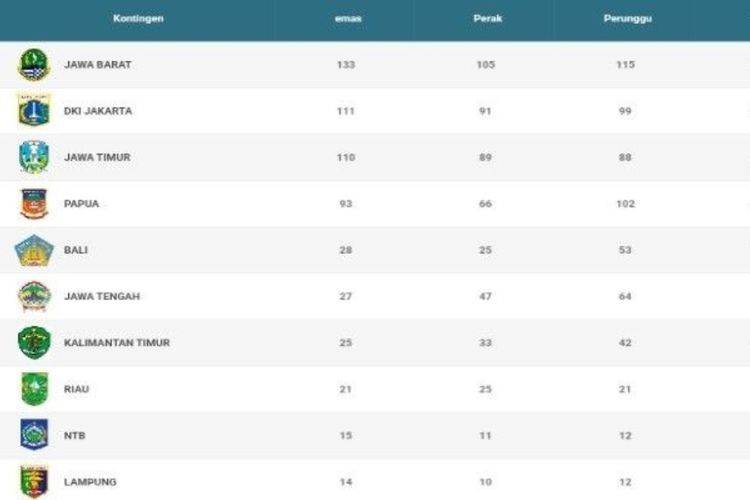Click the Jawa Barat province emblem
Image resolution: width=750 pixels, height=500 pixels.
[x=34, y=65]
